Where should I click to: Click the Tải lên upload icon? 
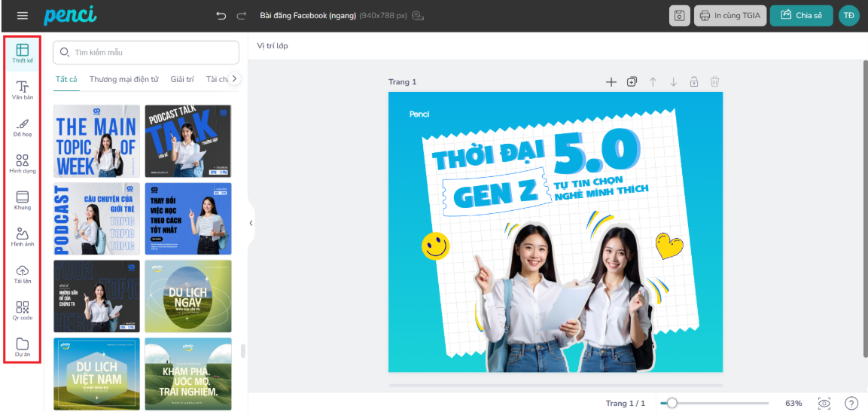pyautogui.click(x=23, y=273)
